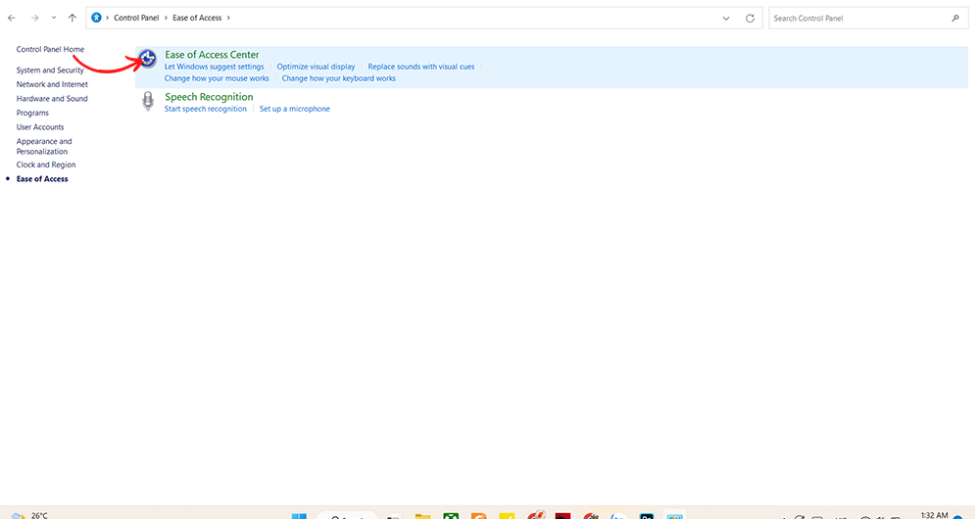Click Change how your keyboard works
This screenshot has height=519, width=980.
tap(338, 78)
